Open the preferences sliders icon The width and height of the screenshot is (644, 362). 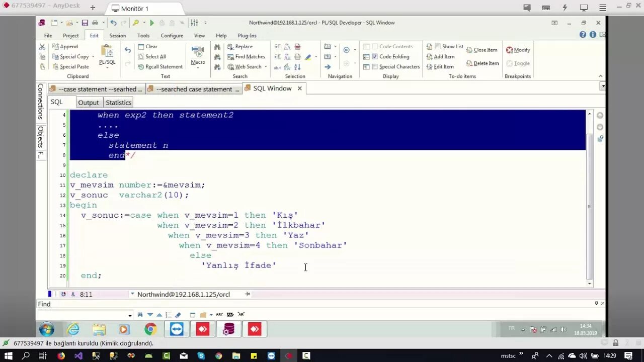point(194,23)
